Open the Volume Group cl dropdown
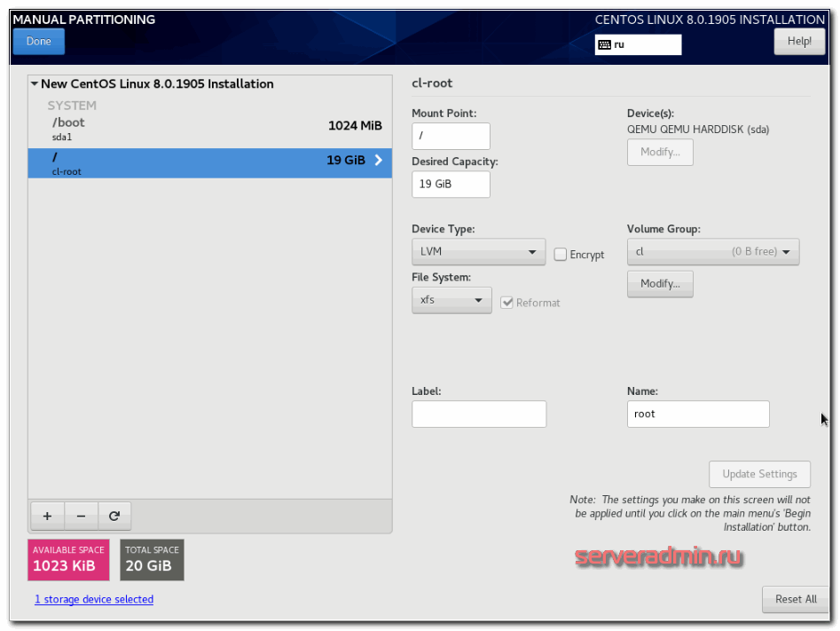 (713, 251)
